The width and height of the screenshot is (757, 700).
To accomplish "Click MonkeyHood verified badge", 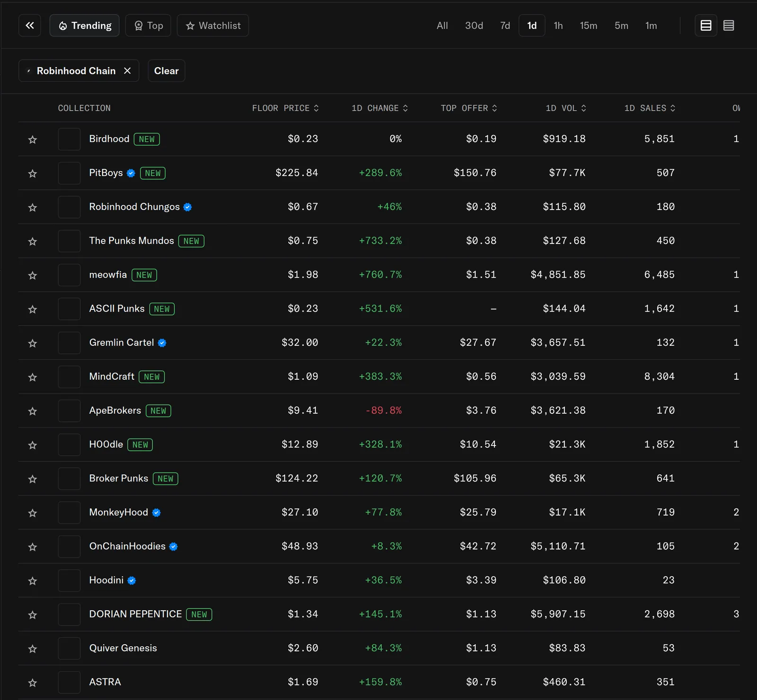I will click(156, 513).
